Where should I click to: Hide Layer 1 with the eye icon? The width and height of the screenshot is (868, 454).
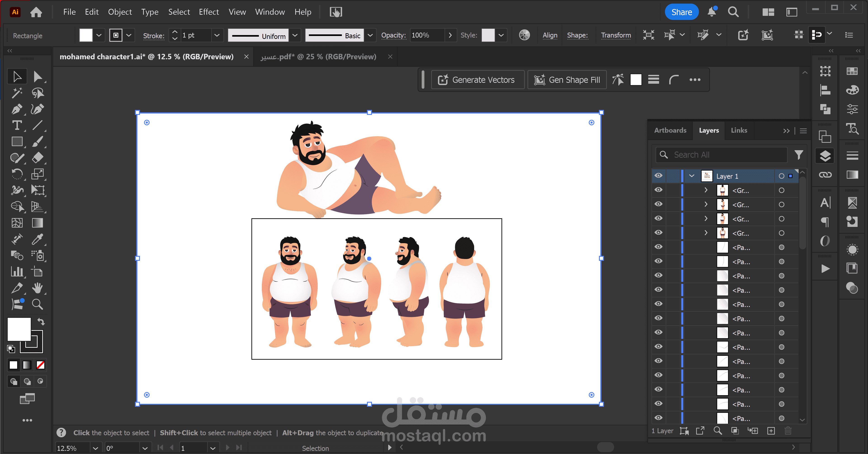click(658, 176)
